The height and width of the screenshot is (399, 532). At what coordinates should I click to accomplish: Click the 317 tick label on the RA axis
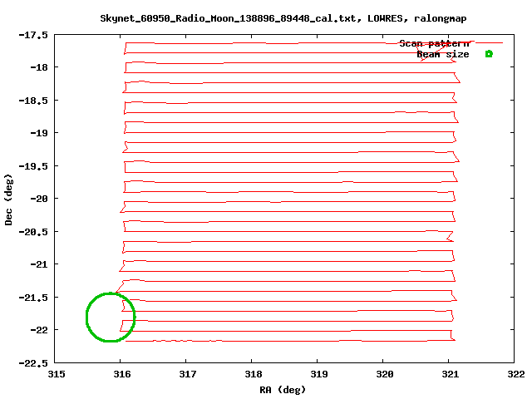(x=187, y=374)
